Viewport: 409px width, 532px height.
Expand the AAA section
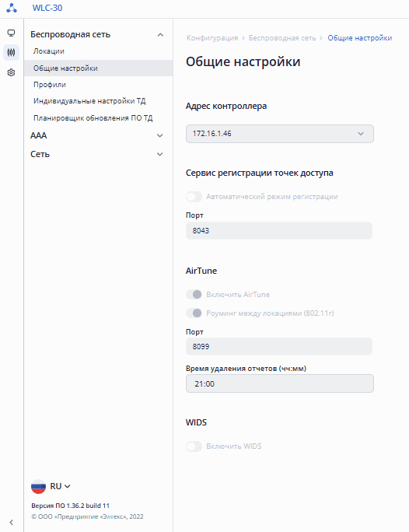pyautogui.click(x=97, y=135)
